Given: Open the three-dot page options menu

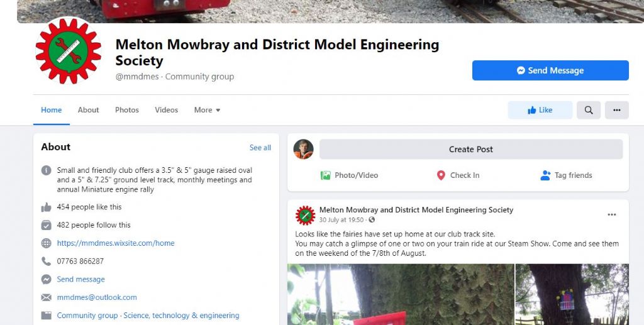Looking at the screenshot, I should coord(616,110).
